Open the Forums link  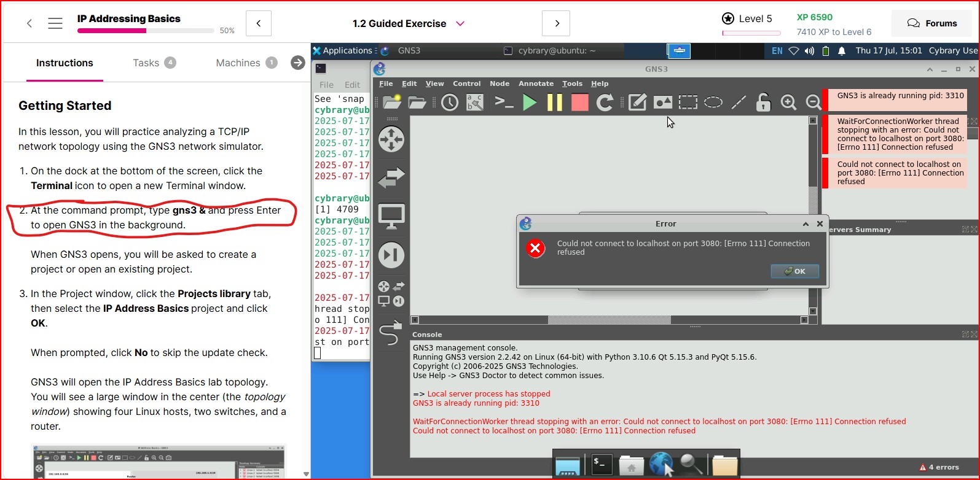pyautogui.click(x=932, y=23)
